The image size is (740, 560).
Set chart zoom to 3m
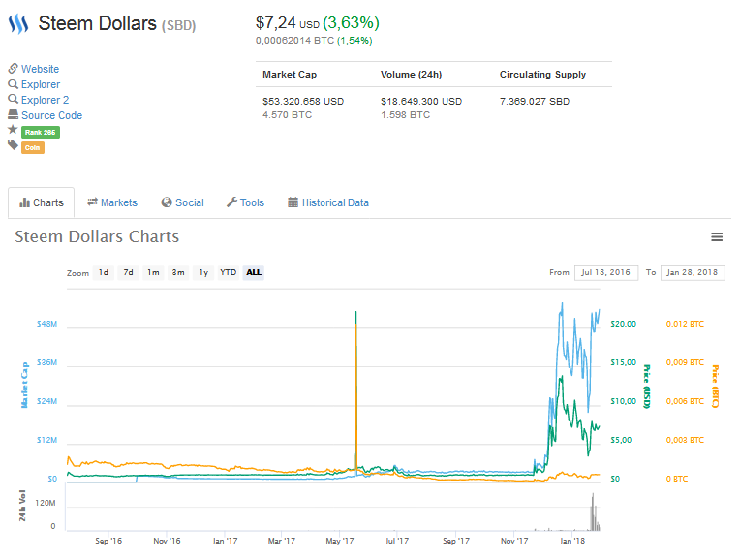[x=178, y=272]
